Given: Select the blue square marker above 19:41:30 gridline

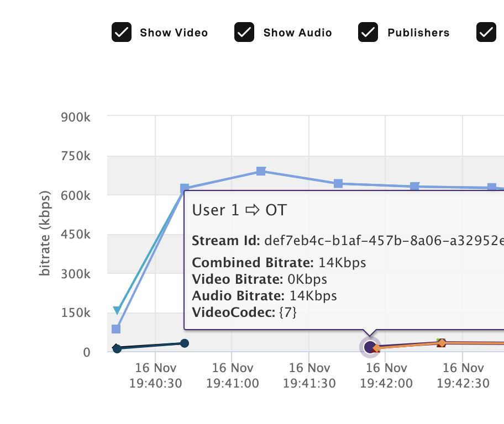Looking at the screenshot, I should point(338,184).
